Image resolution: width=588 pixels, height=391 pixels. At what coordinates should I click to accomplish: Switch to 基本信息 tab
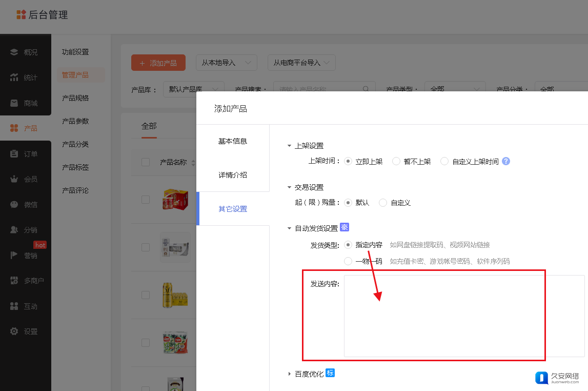(233, 141)
